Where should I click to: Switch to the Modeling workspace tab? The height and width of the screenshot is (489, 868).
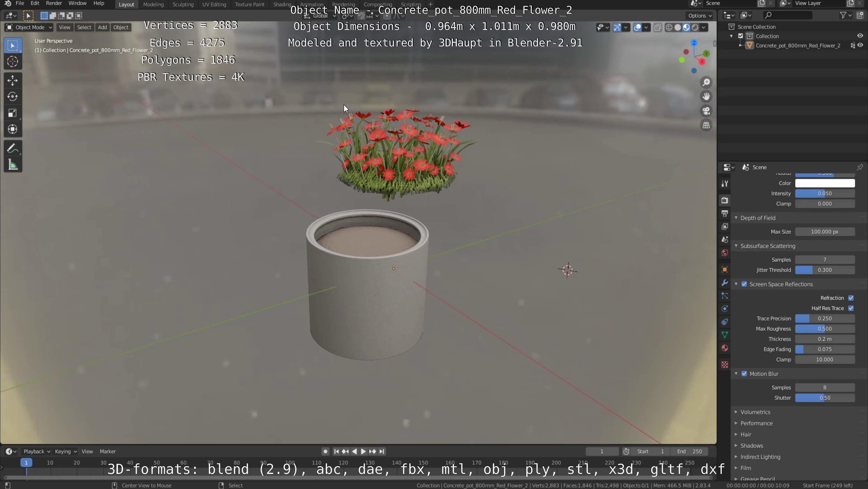[153, 4]
